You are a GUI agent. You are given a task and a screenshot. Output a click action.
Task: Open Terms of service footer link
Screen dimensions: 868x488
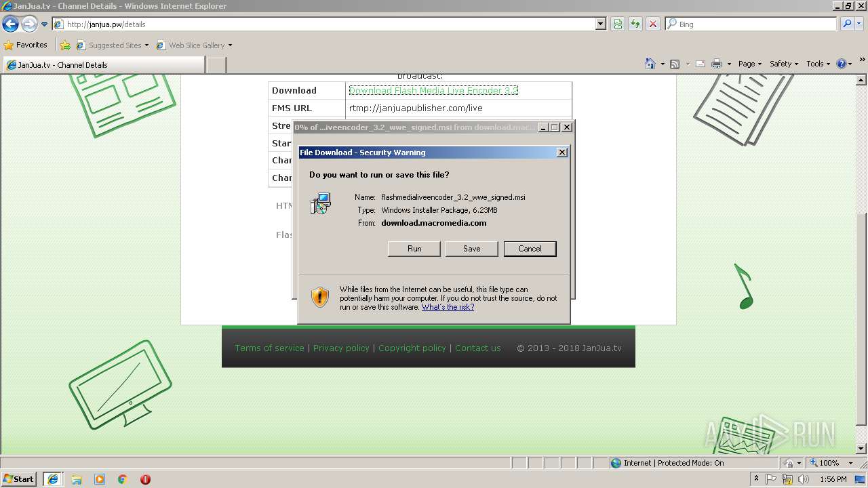pyautogui.click(x=269, y=348)
